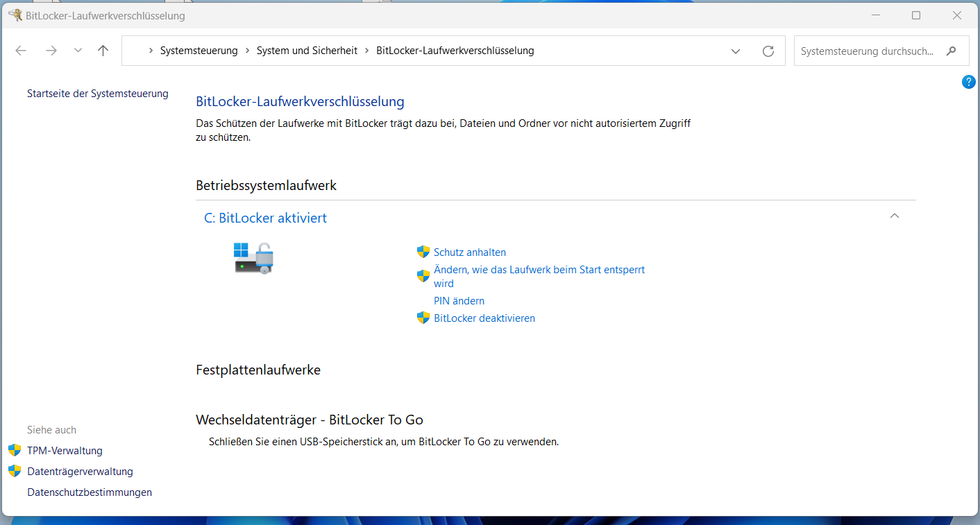Click BitLocker deaktivieren link
This screenshot has height=525, width=980.
(484, 318)
